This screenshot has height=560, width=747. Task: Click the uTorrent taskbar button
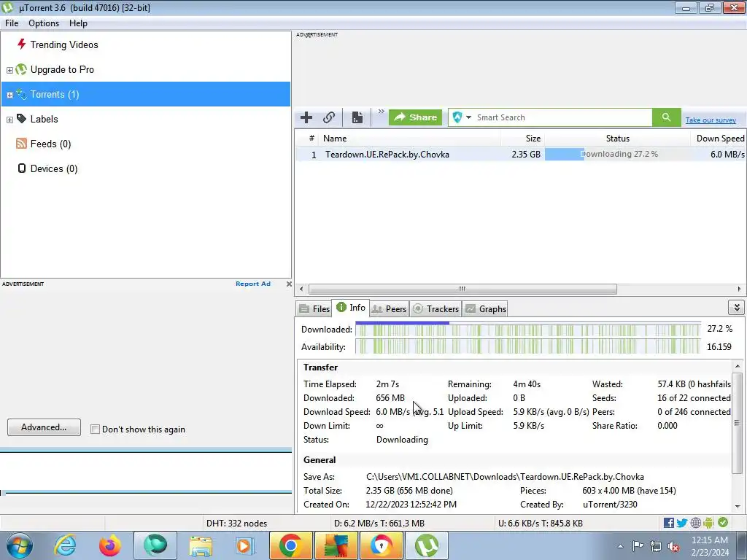tap(427, 545)
